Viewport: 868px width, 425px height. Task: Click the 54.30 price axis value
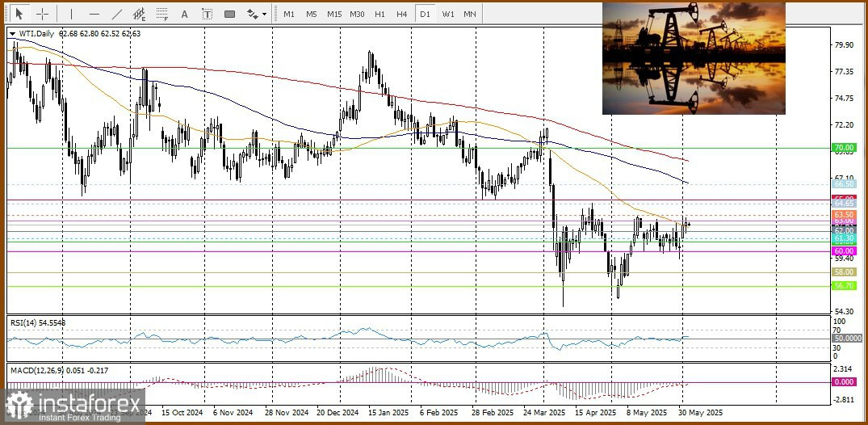click(844, 311)
